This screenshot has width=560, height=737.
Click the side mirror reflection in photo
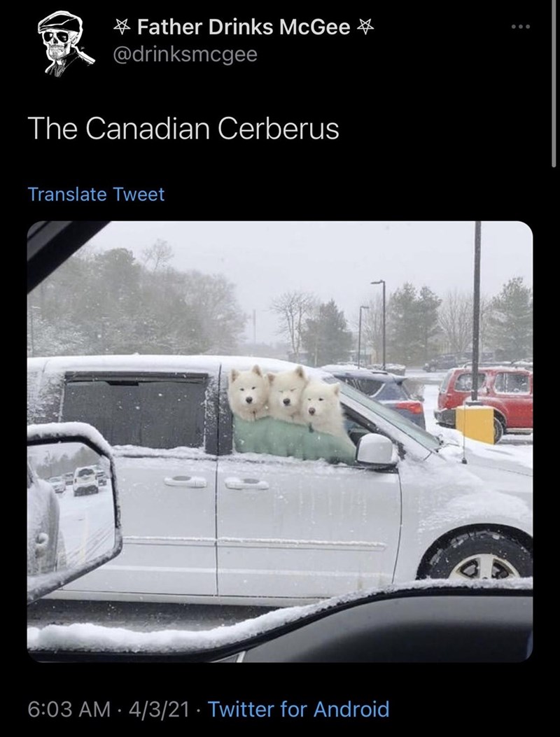72,510
